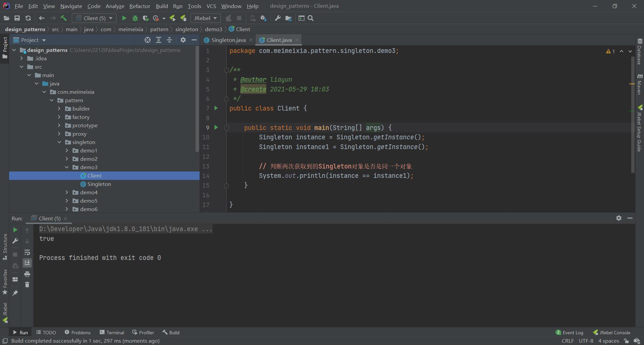This screenshot has height=345, width=644.
Task: Switch to the Singleton.java editor tab
Action: pyautogui.click(x=228, y=40)
